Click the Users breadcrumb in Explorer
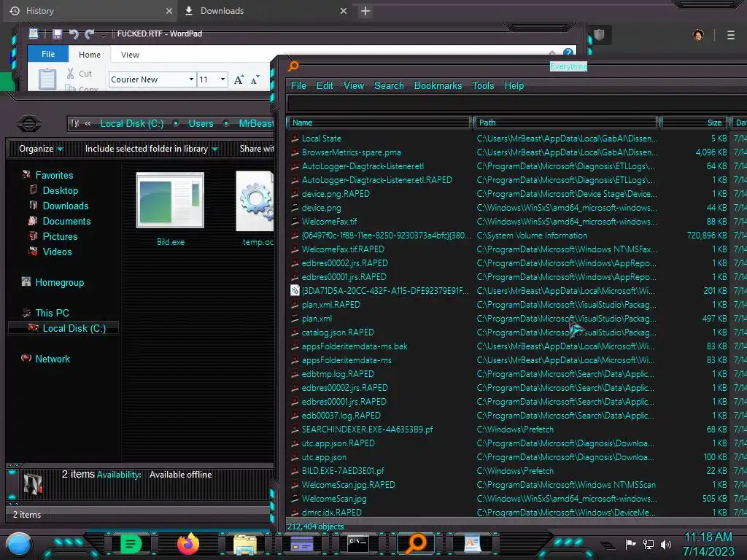747x560 pixels. click(x=201, y=123)
